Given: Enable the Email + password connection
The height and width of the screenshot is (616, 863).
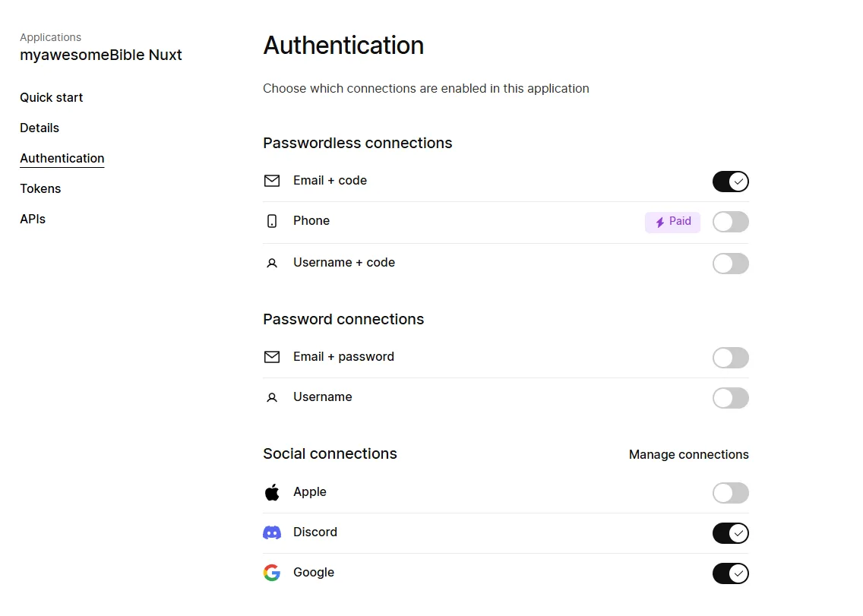Looking at the screenshot, I should pos(730,358).
